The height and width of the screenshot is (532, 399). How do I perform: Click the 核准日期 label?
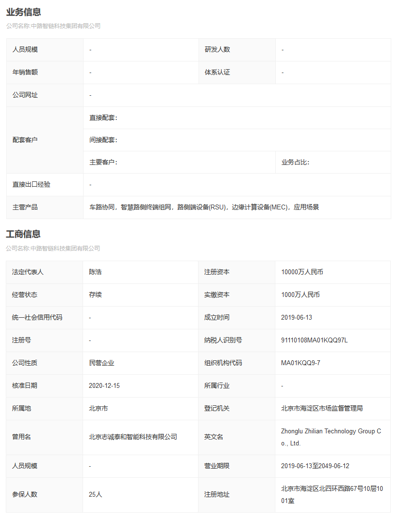click(x=25, y=386)
